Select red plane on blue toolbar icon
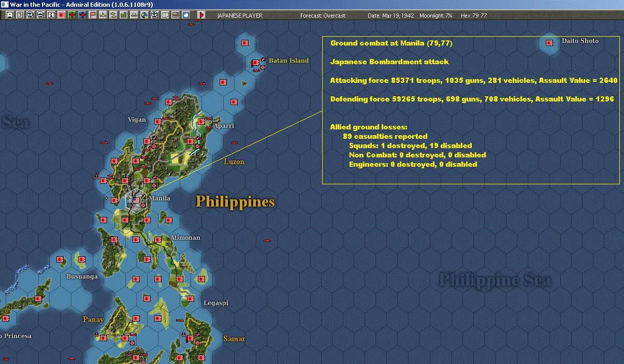This screenshot has height=364, width=624. [x=82, y=15]
